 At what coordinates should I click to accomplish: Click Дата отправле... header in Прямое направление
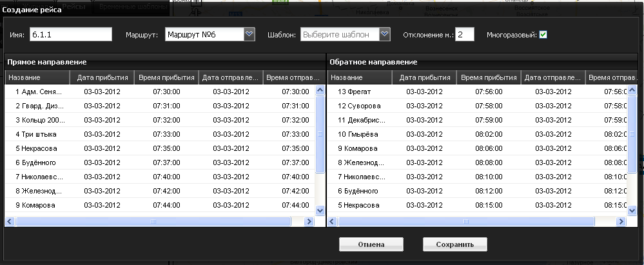pos(231,77)
